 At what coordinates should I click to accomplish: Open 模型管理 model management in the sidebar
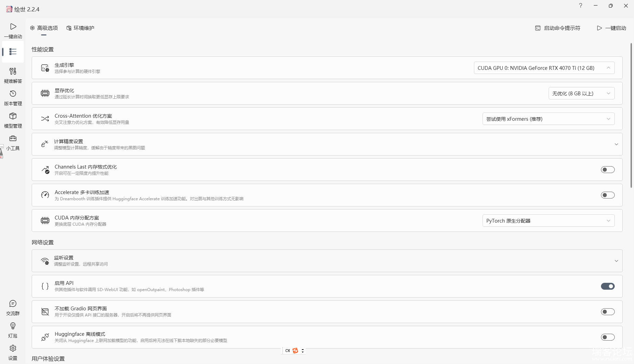click(13, 120)
